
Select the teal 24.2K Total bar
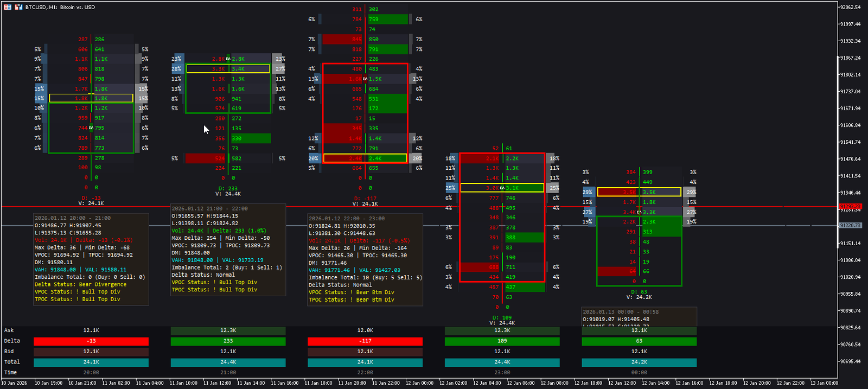[639, 362]
